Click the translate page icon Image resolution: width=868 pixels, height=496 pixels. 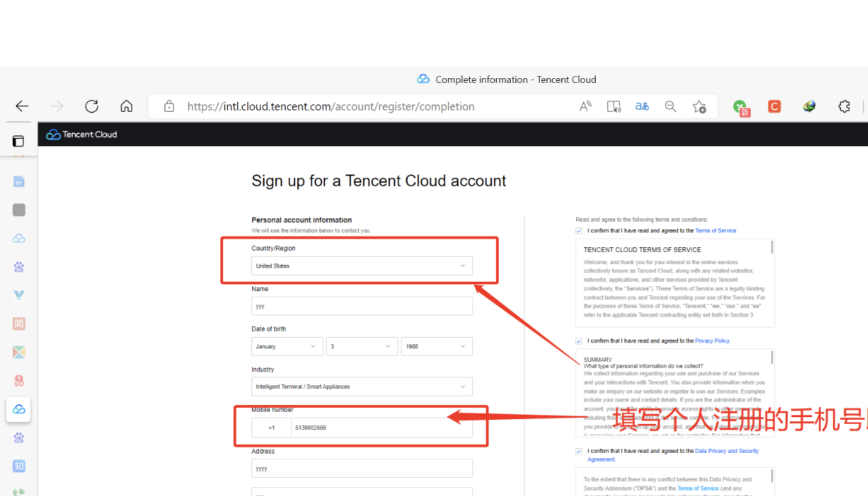[x=642, y=106]
